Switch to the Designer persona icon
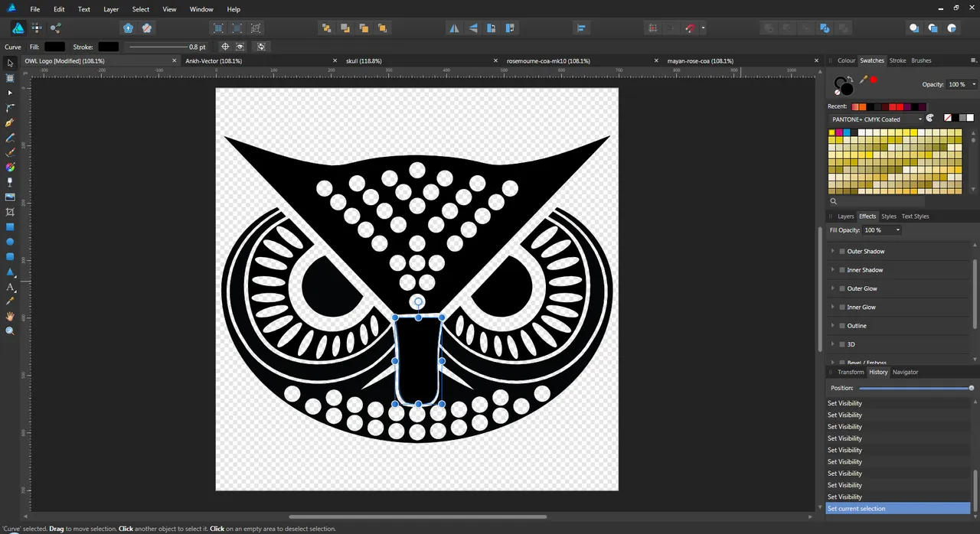Screen dimensions: 980x534 [x=18, y=28]
